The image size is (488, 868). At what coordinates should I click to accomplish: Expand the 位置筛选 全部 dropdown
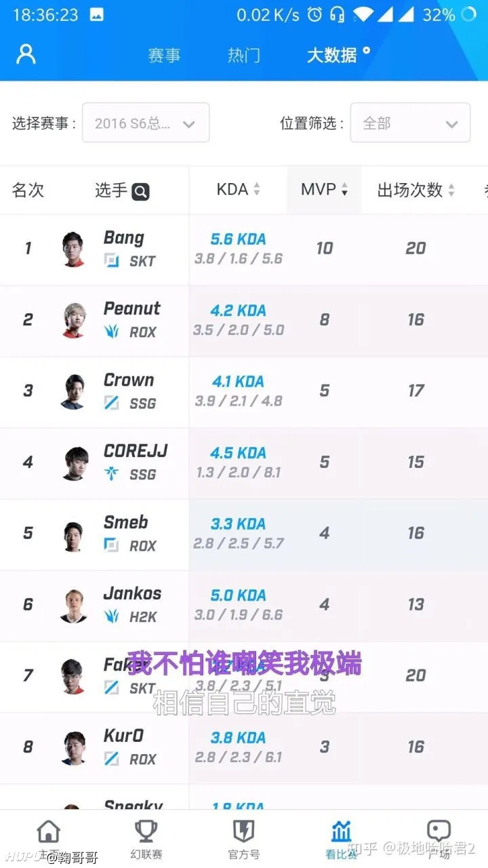(410, 123)
